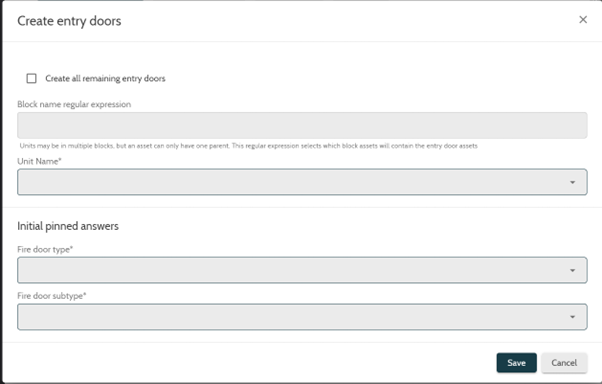Open the Fire door type combo box
The width and height of the screenshot is (602, 384).
pyautogui.click(x=302, y=270)
